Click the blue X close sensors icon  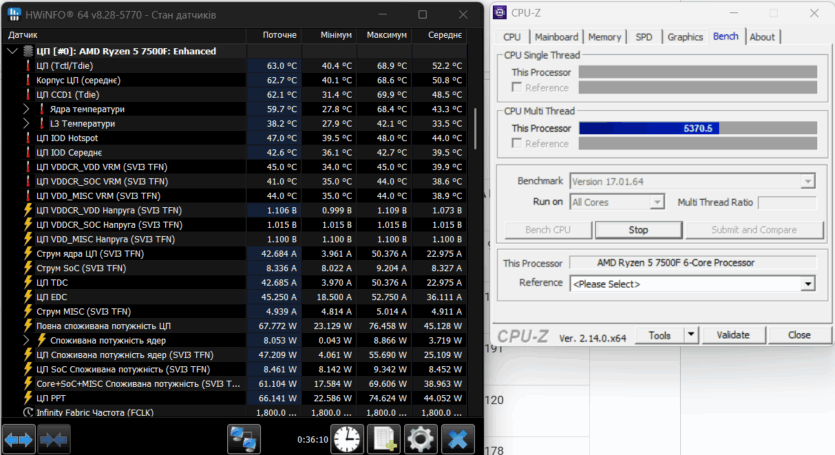tap(457, 438)
